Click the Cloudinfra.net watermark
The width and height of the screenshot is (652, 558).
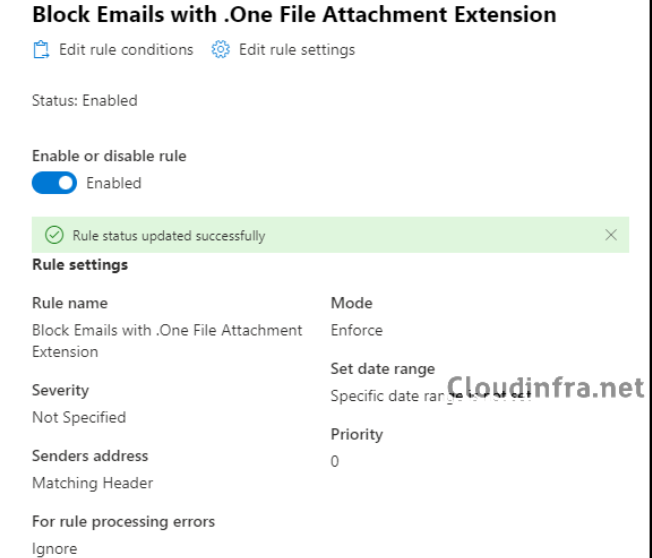point(546,388)
